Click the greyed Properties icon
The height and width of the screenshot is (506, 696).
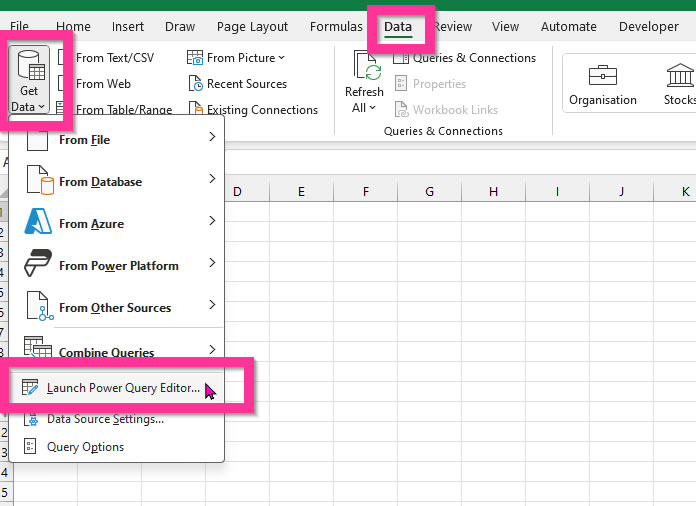(x=400, y=83)
